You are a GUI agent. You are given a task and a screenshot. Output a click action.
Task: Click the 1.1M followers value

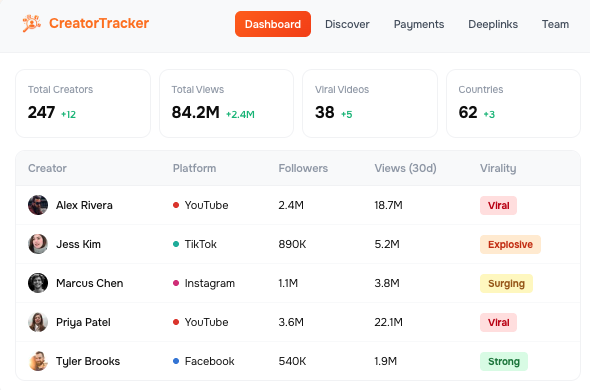coord(288,283)
